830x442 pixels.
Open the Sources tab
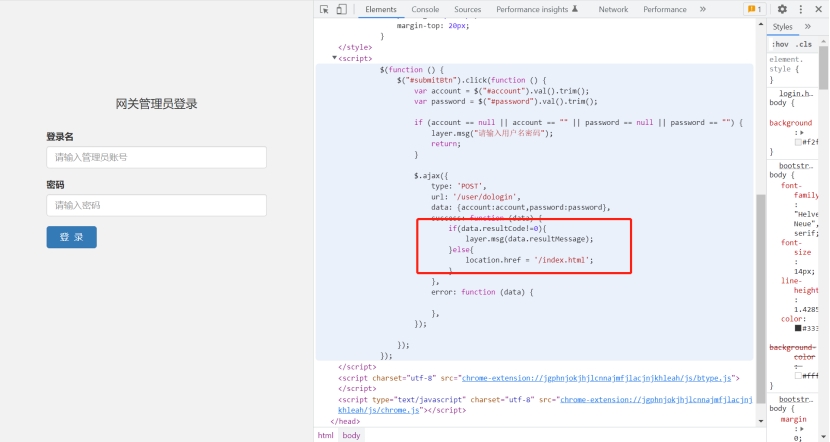467,9
